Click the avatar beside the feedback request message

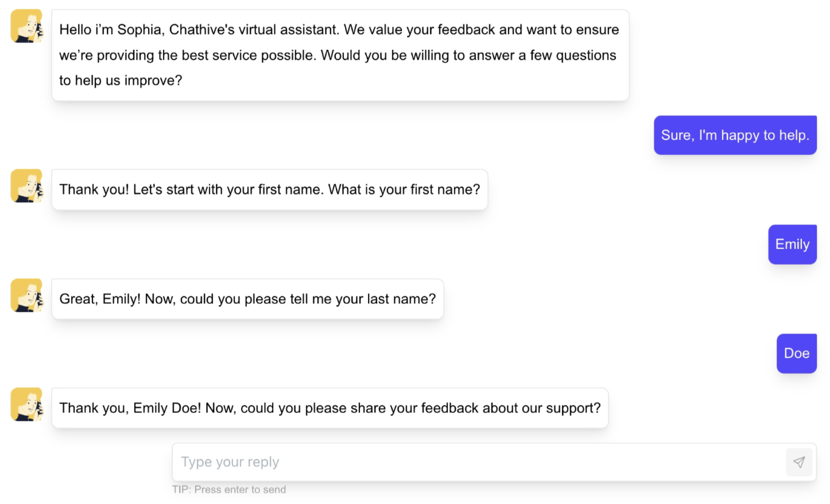coord(26,404)
